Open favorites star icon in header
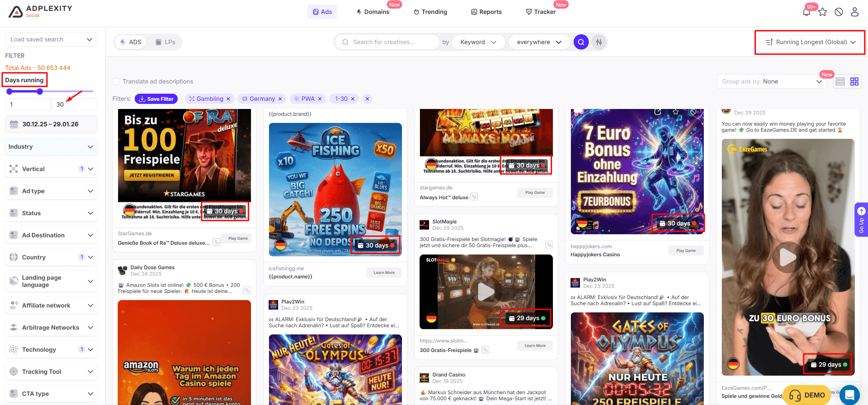 pyautogui.click(x=823, y=12)
